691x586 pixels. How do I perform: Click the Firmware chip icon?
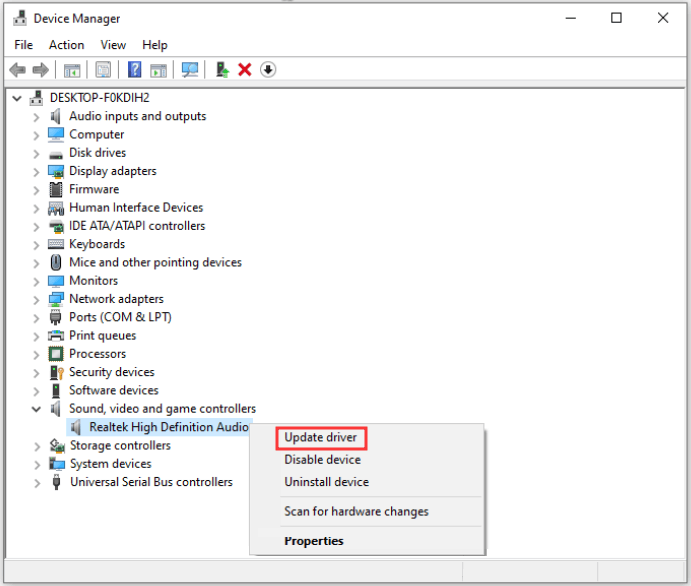(x=56, y=189)
